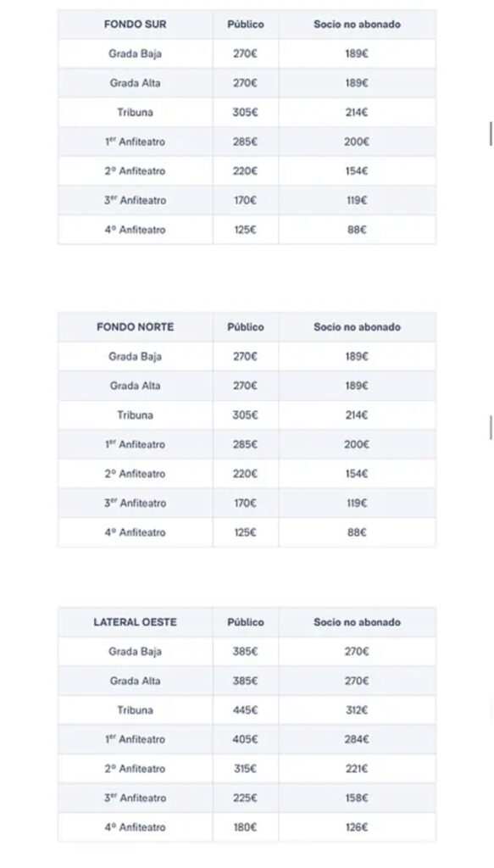Select FONDO SUR 1er Anfiteatro 200€ cell
Viewport: 494px width, 868px height.
point(357,142)
